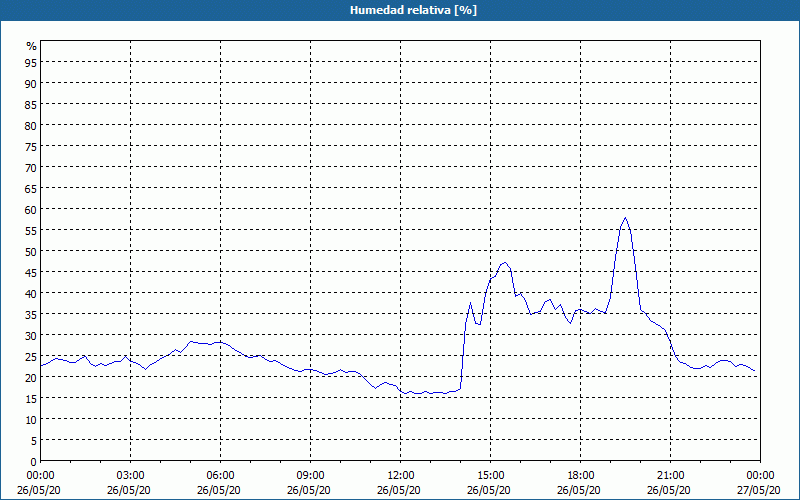This screenshot has width=800, height=500.
Task: Click the 18:00 time axis label
Action: (580, 476)
